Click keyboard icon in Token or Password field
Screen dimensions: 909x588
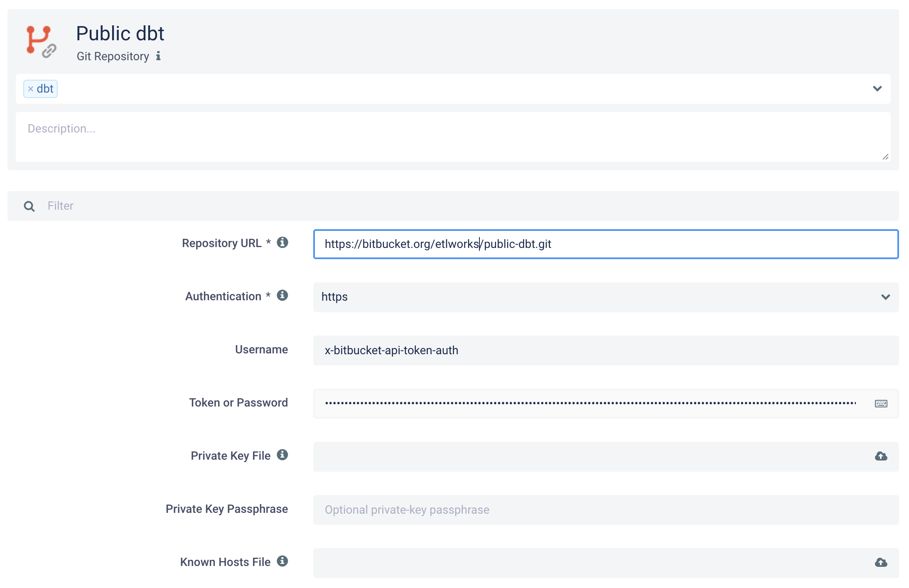pos(881,404)
